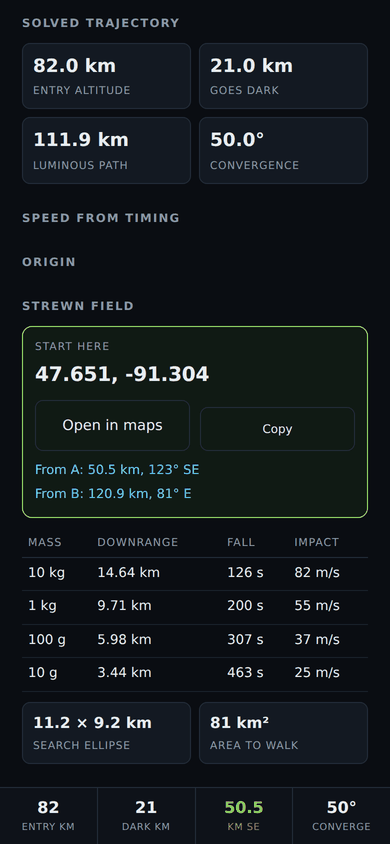
Task: Select the 111.9 km Luminous Path card
Action: [107, 150]
